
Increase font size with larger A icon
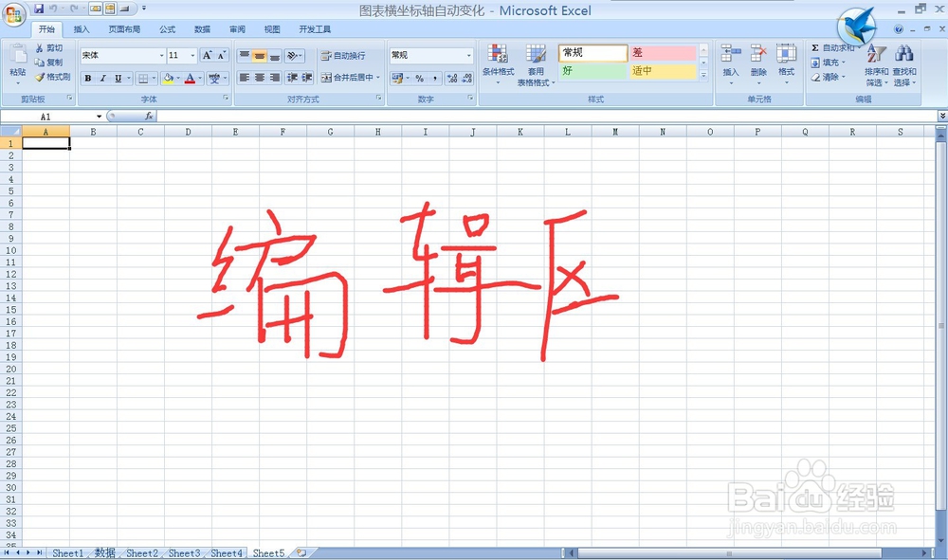(208, 55)
